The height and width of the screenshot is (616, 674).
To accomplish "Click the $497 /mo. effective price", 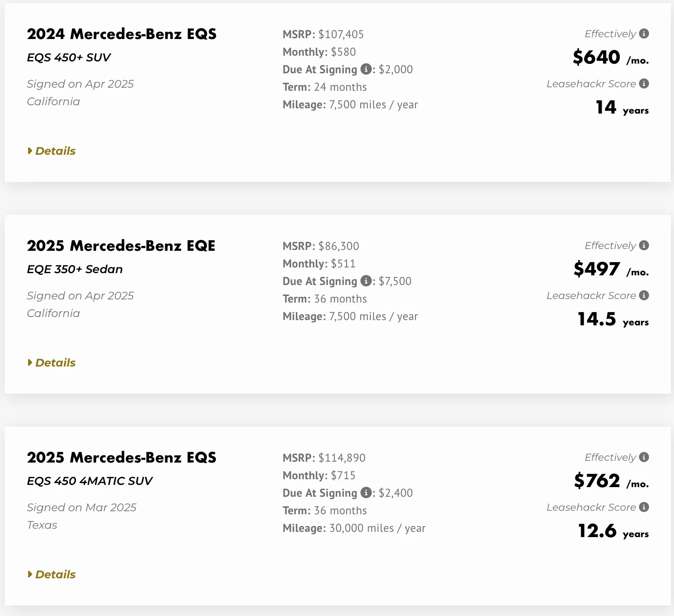I will tap(611, 269).
